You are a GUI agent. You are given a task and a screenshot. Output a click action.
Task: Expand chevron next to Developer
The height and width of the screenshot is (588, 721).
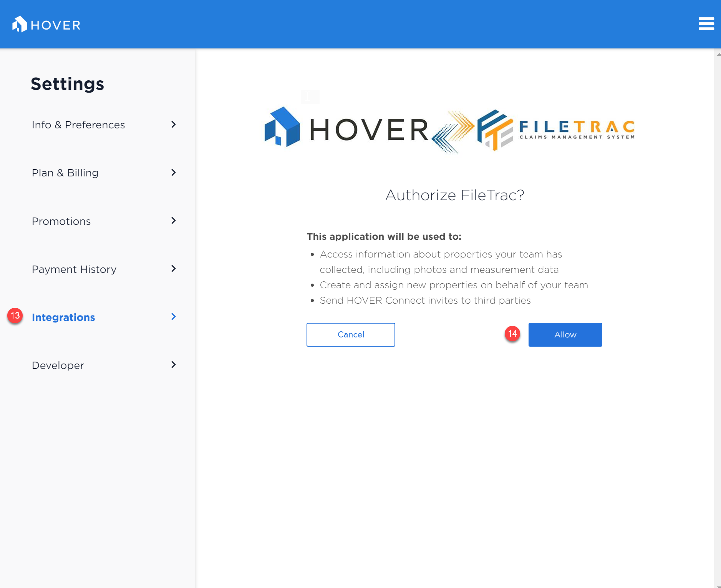click(x=174, y=365)
